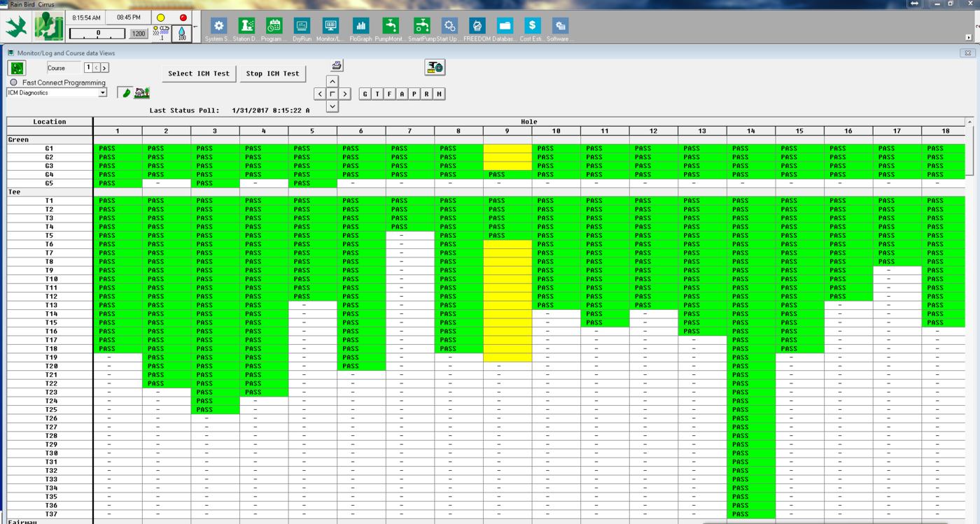The width and height of the screenshot is (980, 524).
Task: Open the PumpMonitor icon
Action: (391, 27)
